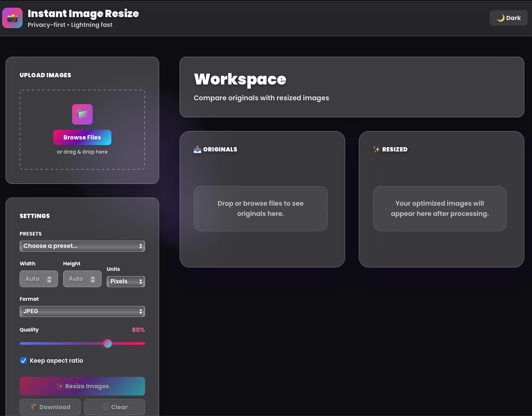Click the SETTINGS heading

click(x=35, y=216)
